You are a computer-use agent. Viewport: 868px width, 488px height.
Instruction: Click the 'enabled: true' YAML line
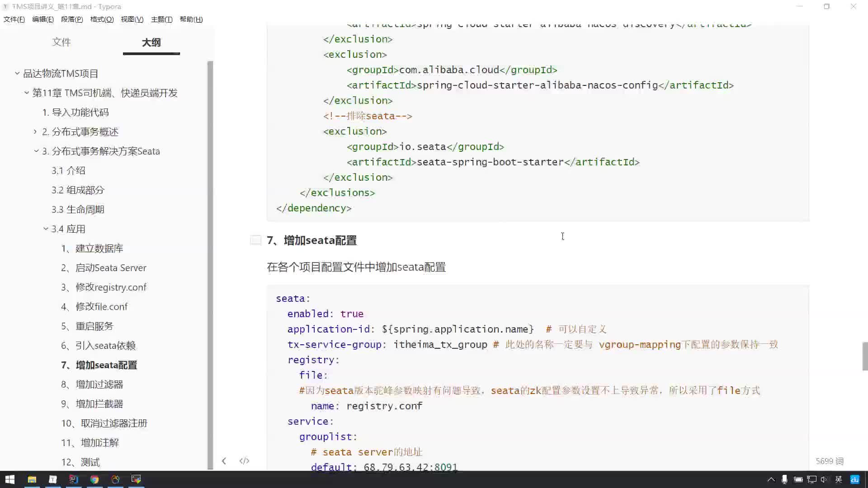(x=325, y=314)
